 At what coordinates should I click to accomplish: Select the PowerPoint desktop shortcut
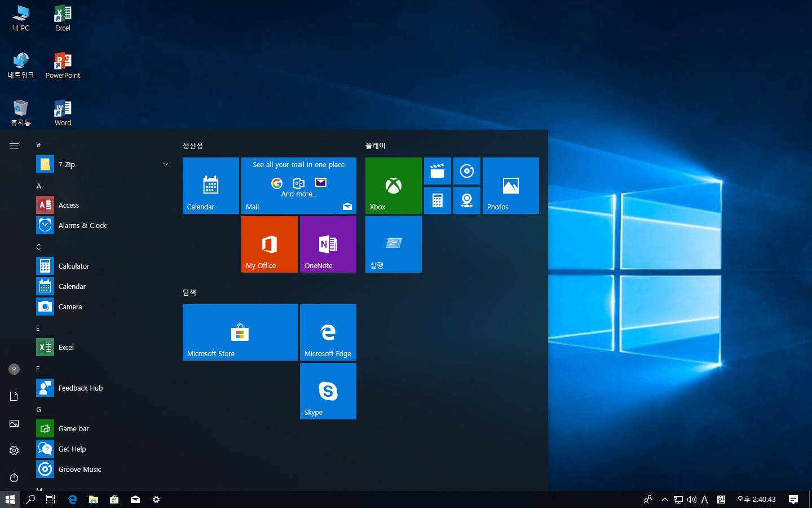(63, 65)
